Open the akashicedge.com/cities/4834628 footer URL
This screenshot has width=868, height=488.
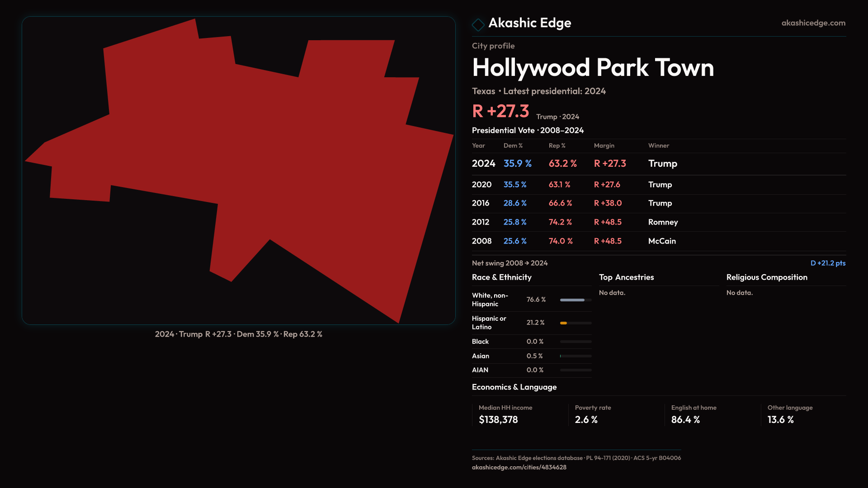point(519,467)
